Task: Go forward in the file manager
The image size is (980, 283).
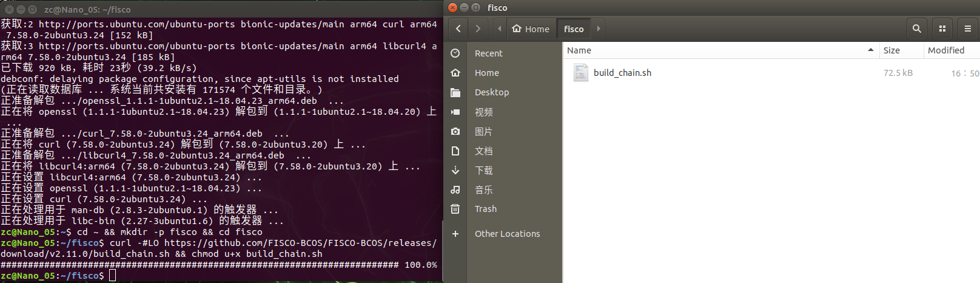Action: point(478,29)
